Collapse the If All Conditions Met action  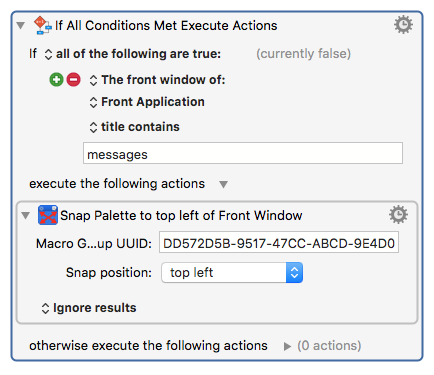pos(21,26)
